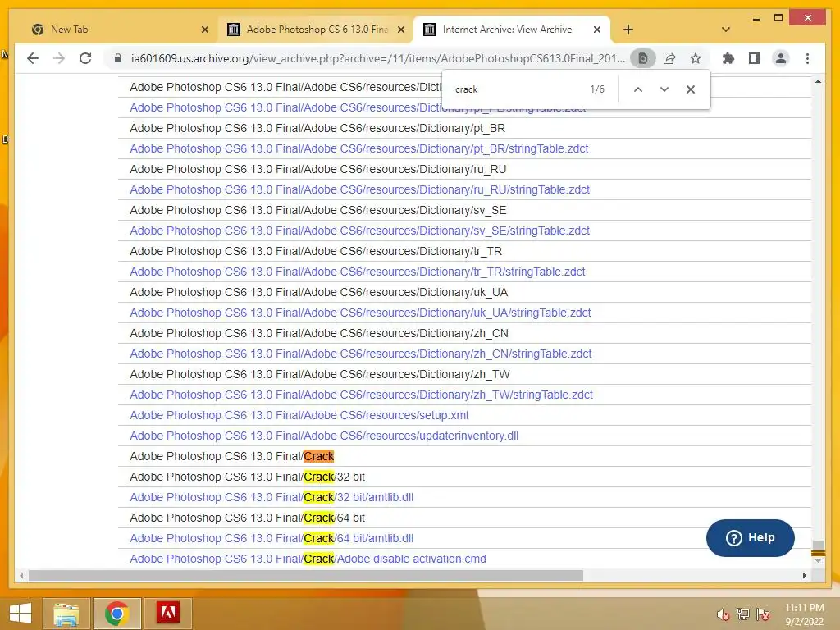
Task: Open pt_BR/stringTable.zdct link
Action: click(359, 149)
